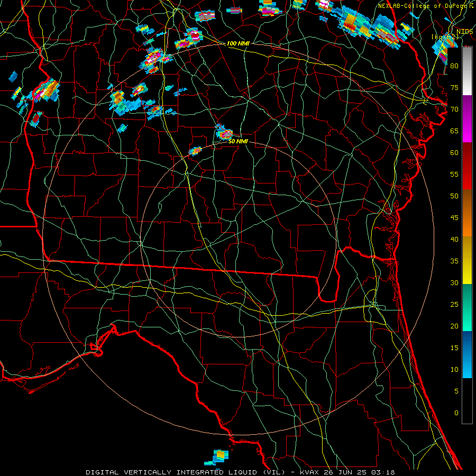
Task: Click the NIDS label above the scale
Action: [x=464, y=32]
